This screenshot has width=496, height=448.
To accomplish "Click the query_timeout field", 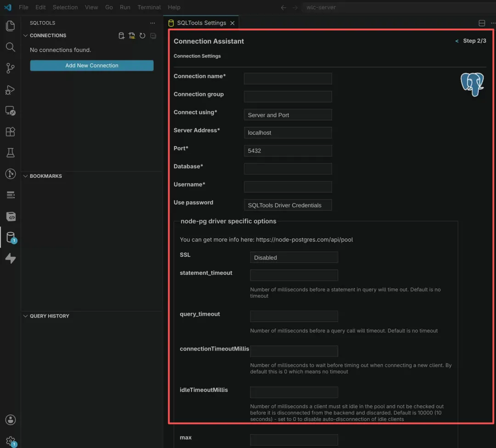I will pyautogui.click(x=294, y=317).
